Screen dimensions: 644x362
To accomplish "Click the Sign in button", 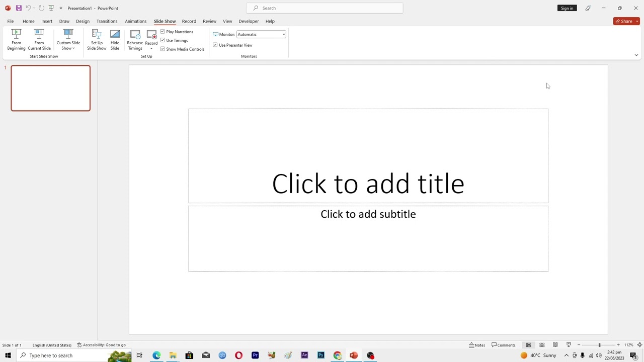I will (567, 8).
